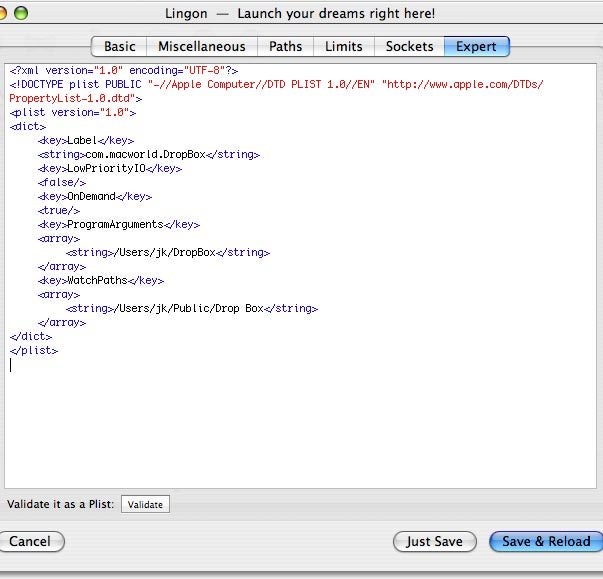Select the Expert tab
The height and width of the screenshot is (579, 603).
(x=476, y=47)
